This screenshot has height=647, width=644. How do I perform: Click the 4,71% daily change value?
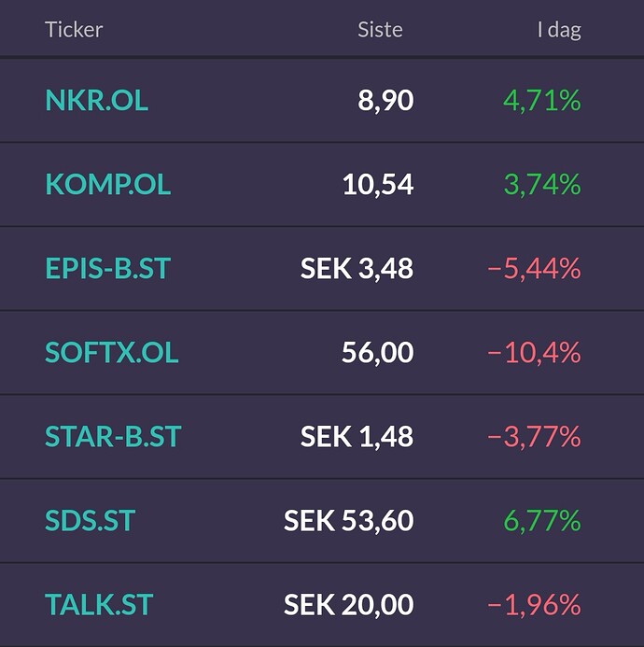(x=542, y=101)
